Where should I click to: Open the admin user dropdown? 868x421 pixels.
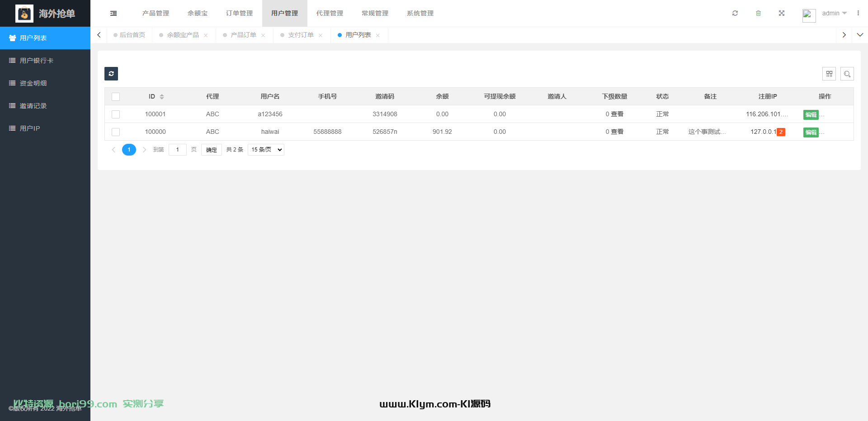tap(835, 13)
